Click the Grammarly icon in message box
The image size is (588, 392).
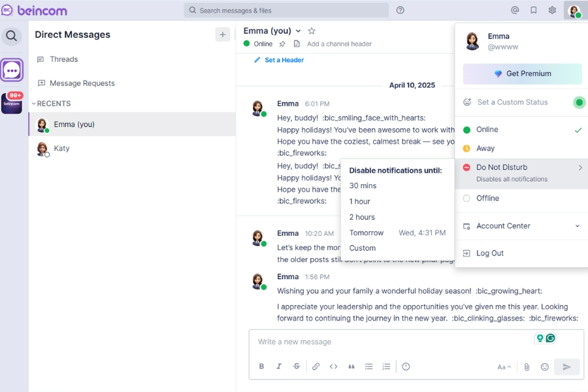[551, 338]
